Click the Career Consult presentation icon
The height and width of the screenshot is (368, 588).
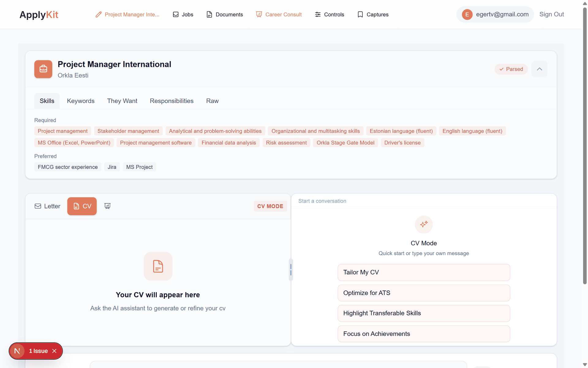click(x=259, y=14)
